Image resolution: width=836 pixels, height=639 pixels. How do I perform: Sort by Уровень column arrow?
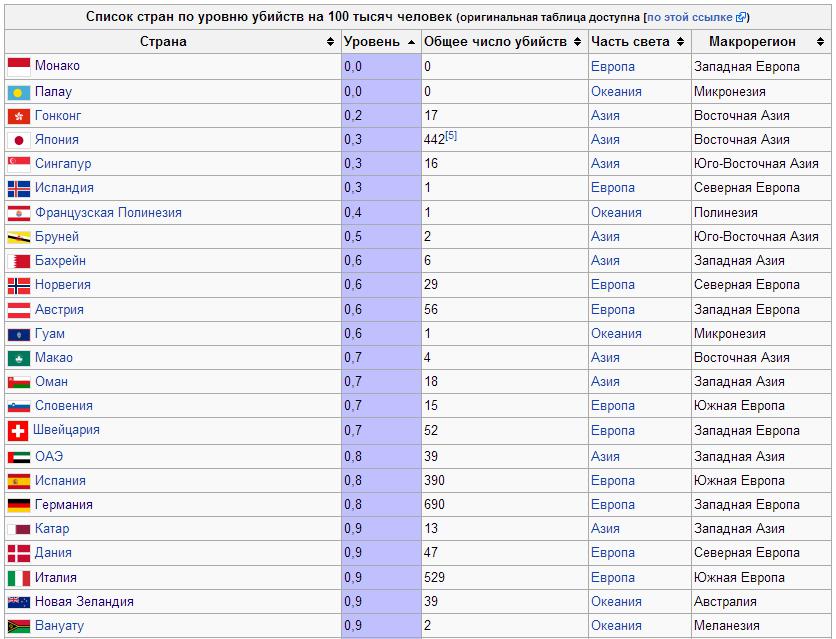[x=411, y=42]
